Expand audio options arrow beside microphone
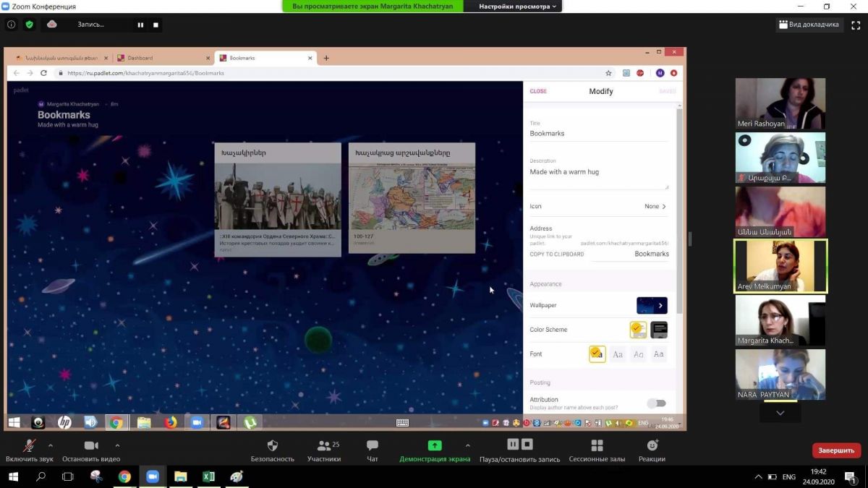The height and width of the screenshot is (488, 868). tap(50, 445)
